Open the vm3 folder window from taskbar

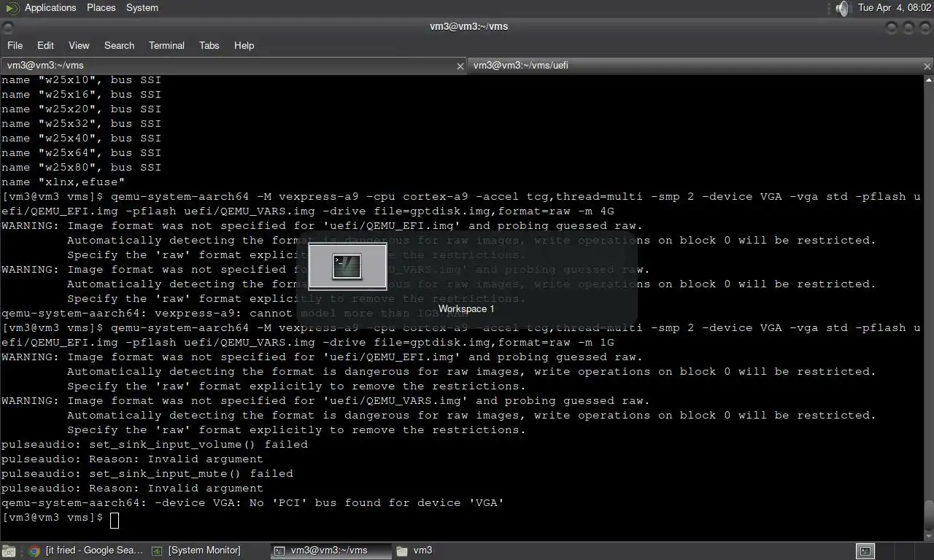click(414, 551)
